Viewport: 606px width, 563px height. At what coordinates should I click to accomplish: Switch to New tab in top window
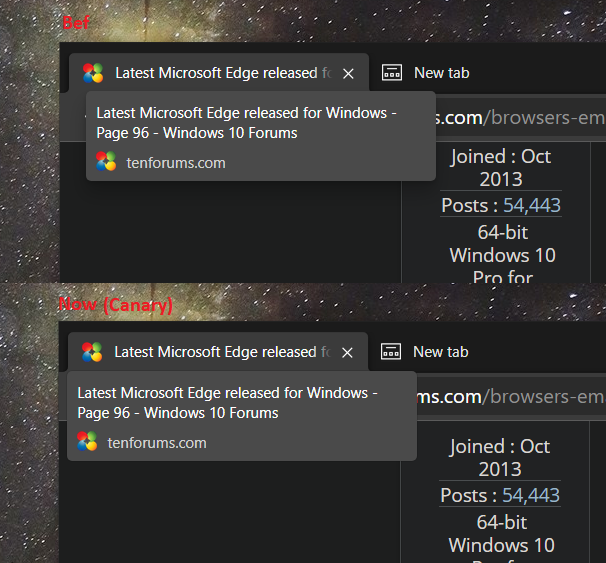[442, 73]
